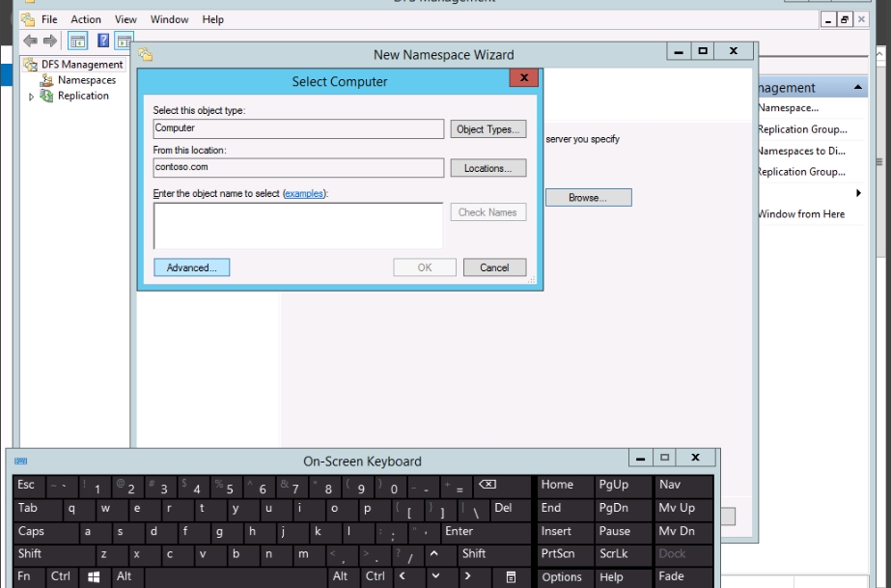Screen dimensions: 891x588
Task: Click the Advanced... button
Action: 191,267
